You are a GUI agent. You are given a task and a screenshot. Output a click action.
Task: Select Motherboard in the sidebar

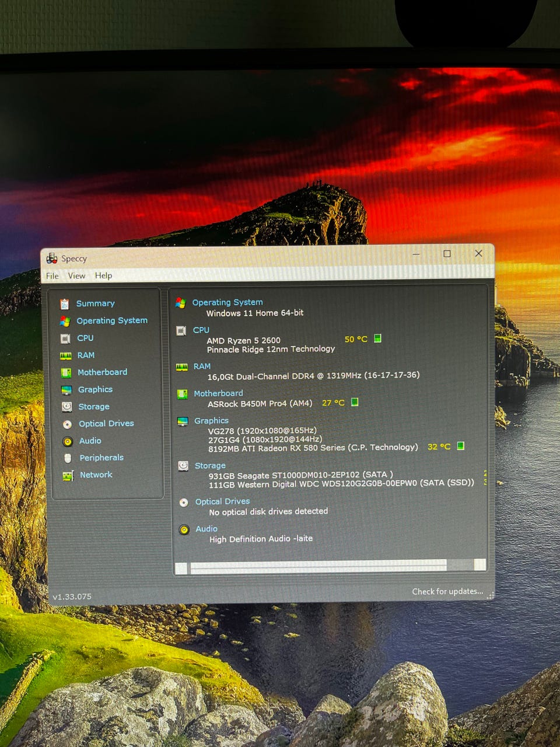(103, 372)
